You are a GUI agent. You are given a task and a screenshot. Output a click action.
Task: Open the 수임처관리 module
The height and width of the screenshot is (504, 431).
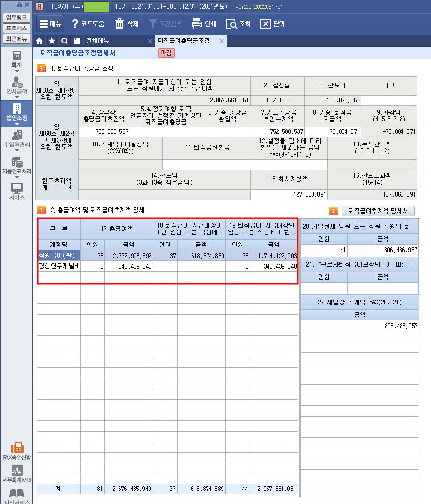coord(17,139)
